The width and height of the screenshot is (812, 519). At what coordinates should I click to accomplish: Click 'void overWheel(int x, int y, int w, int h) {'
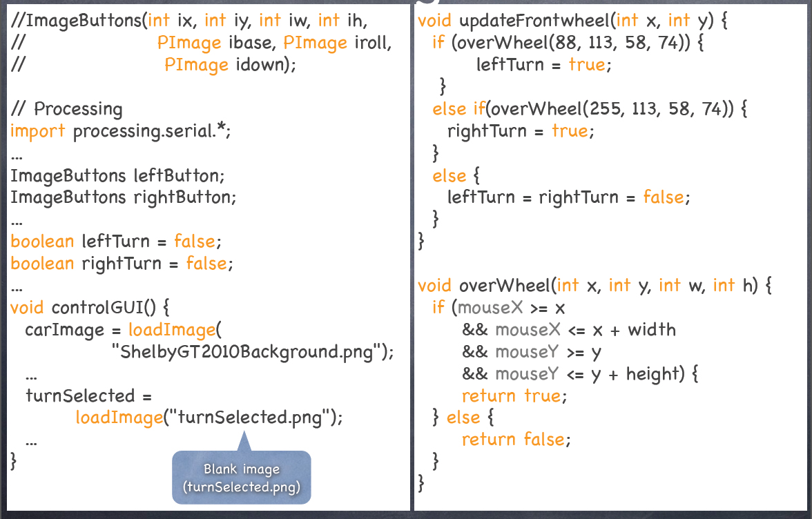tap(595, 286)
